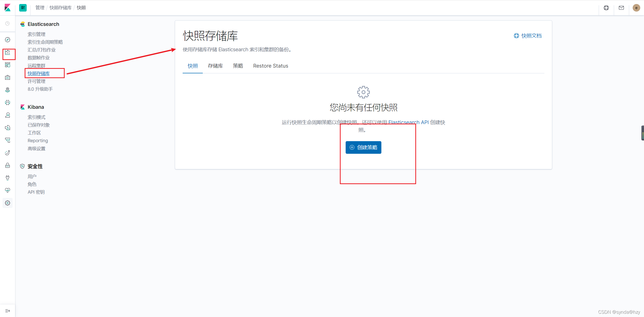Open the space selector badge

(23, 8)
